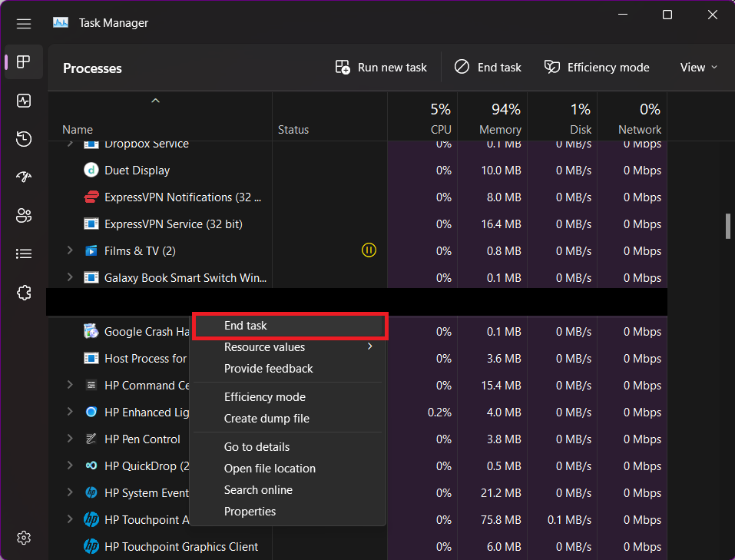Open the Performance sidebar tab
Screen dimensions: 735x560
point(24,101)
